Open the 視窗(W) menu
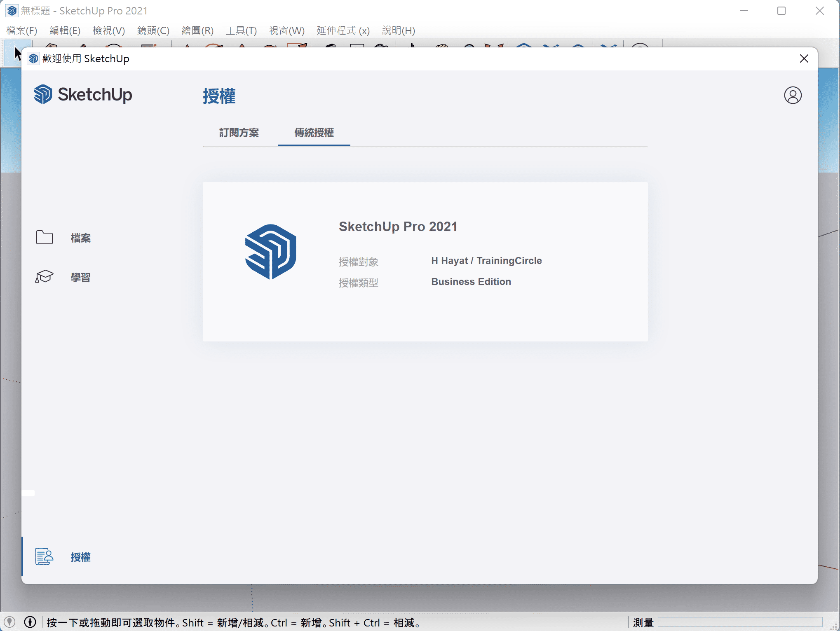Image resolution: width=840 pixels, height=631 pixels. [x=286, y=30]
